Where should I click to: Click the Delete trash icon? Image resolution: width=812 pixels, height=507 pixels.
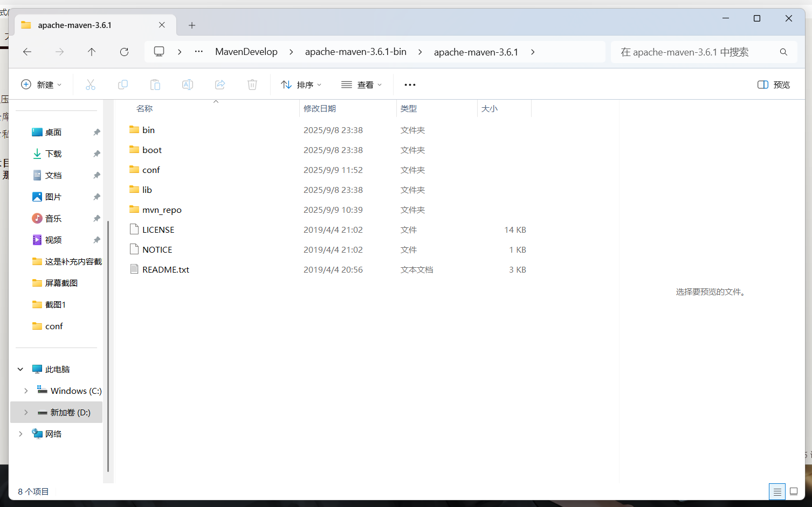coord(252,85)
